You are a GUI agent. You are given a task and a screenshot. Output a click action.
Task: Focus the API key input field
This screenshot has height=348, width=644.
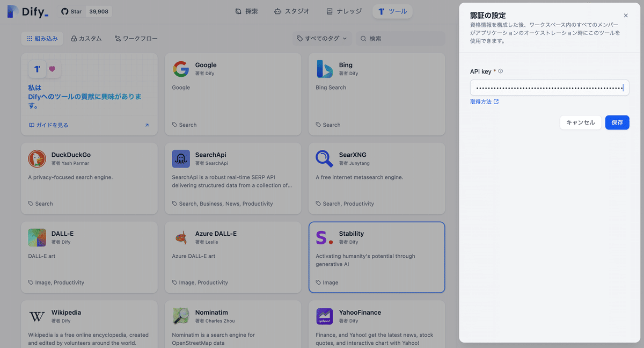(x=550, y=88)
